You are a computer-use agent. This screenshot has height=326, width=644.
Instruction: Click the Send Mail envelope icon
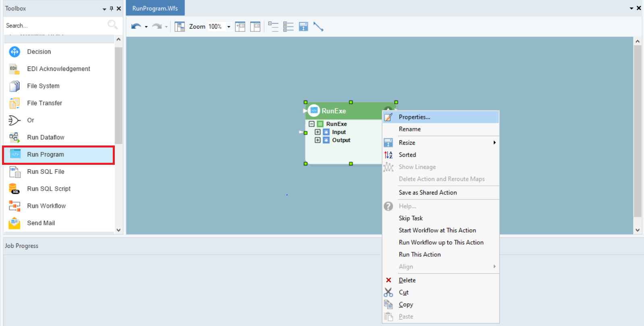click(x=14, y=223)
